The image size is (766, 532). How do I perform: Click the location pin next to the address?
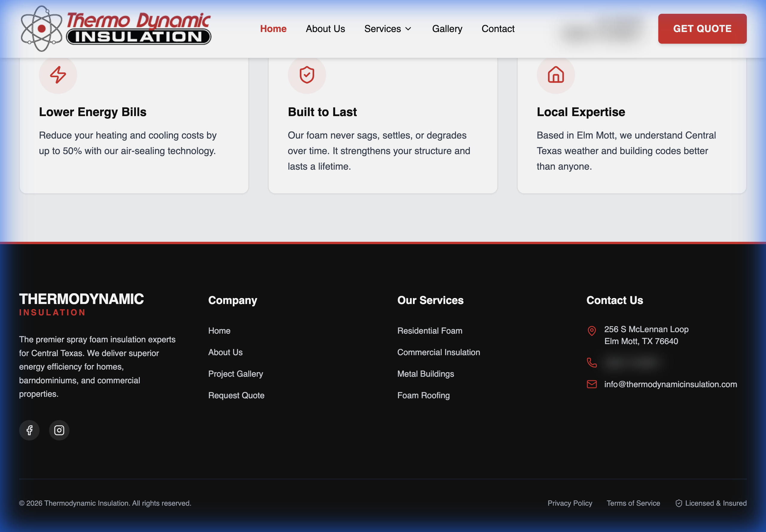click(x=591, y=331)
